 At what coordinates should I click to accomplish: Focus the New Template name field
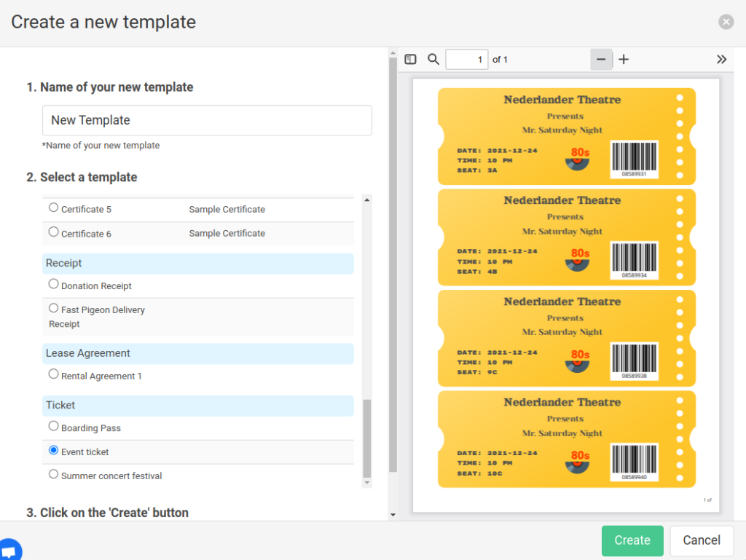tap(207, 120)
